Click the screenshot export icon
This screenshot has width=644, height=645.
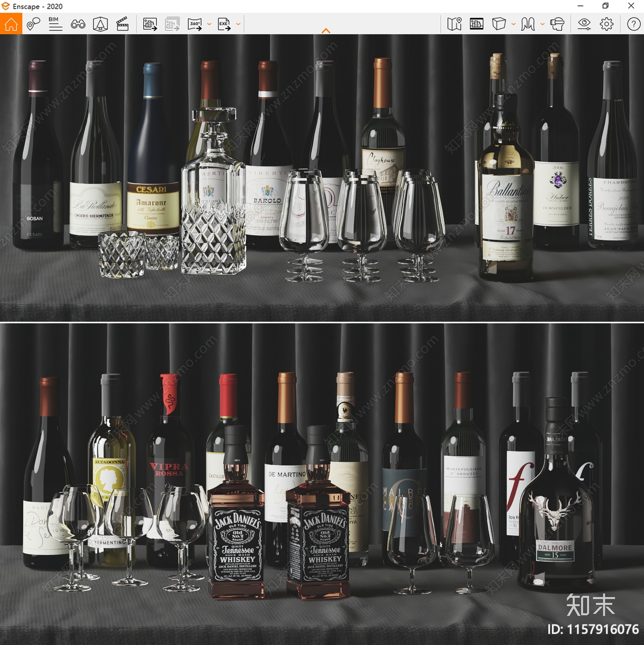tap(150, 24)
